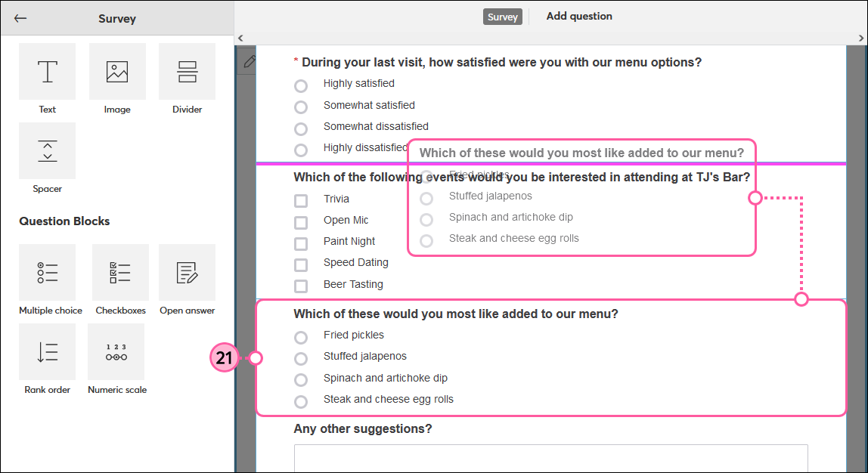Click the right scroll arrow
868x473 pixels.
point(860,39)
